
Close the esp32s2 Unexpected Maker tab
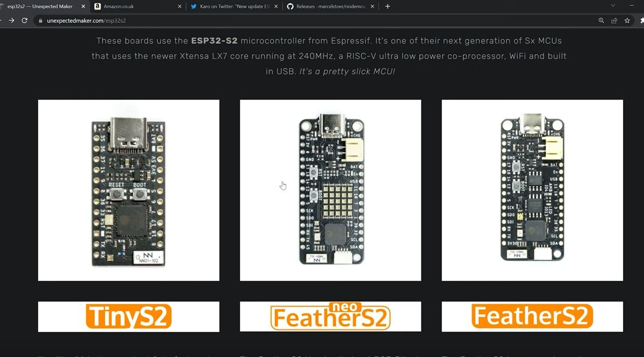(83, 6)
